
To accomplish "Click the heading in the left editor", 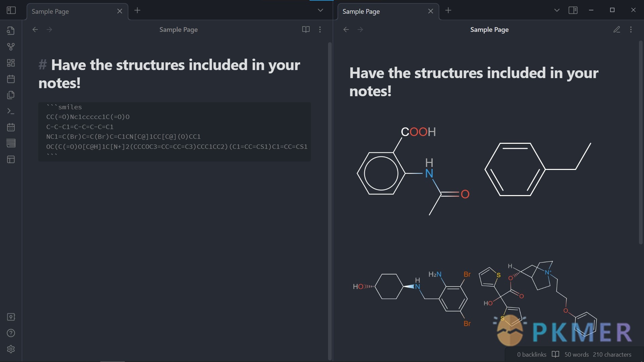I will 169,74.
